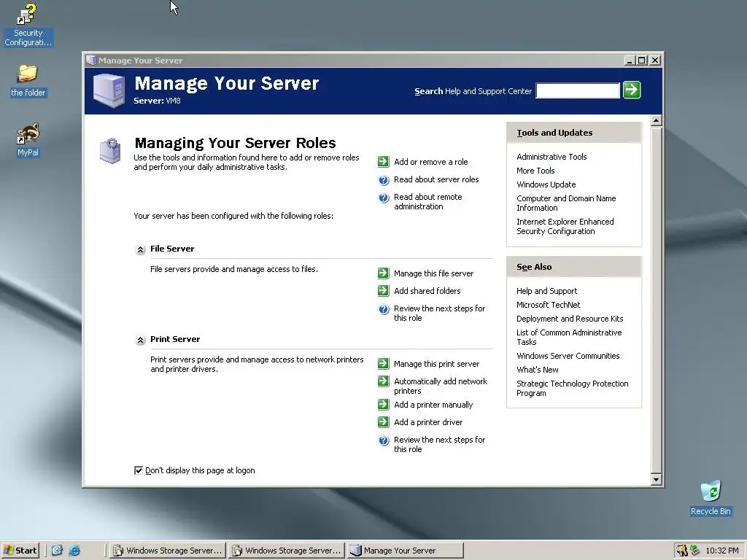Open the Security Configuration desktop shortcut
Screen dimensions: 747x560
click(x=28, y=25)
